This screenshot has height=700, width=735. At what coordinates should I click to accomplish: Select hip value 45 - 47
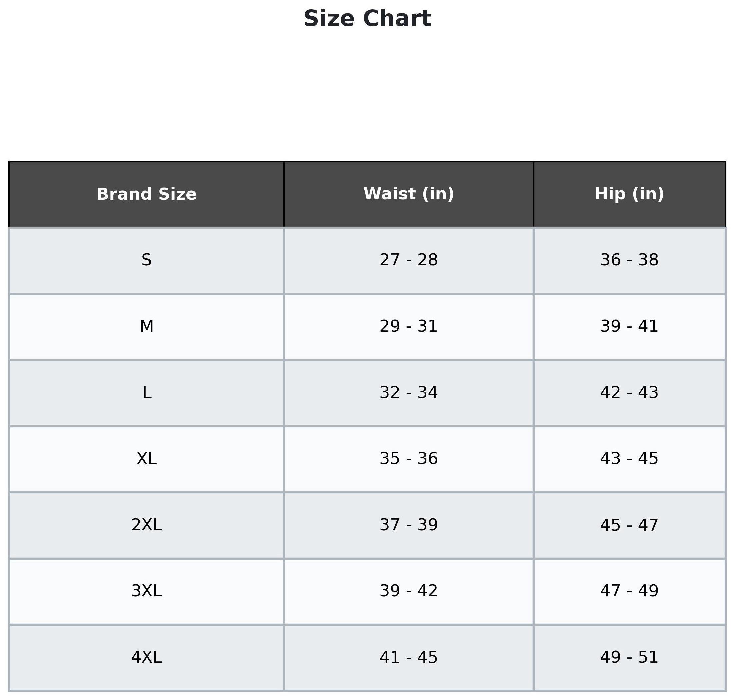(629, 525)
